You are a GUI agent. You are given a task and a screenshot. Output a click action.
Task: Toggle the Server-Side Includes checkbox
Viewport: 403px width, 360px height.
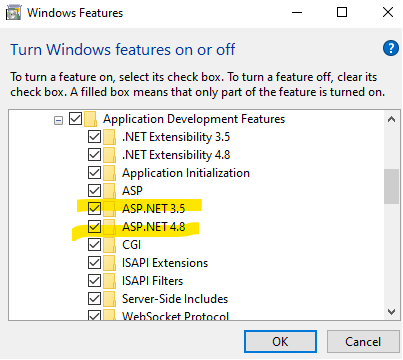coord(94,298)
